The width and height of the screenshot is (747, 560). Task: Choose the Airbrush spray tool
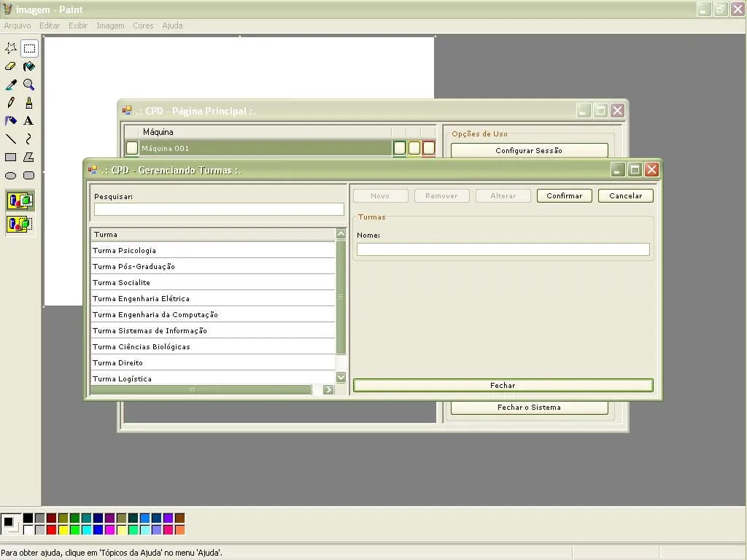[x=11, y=120]
